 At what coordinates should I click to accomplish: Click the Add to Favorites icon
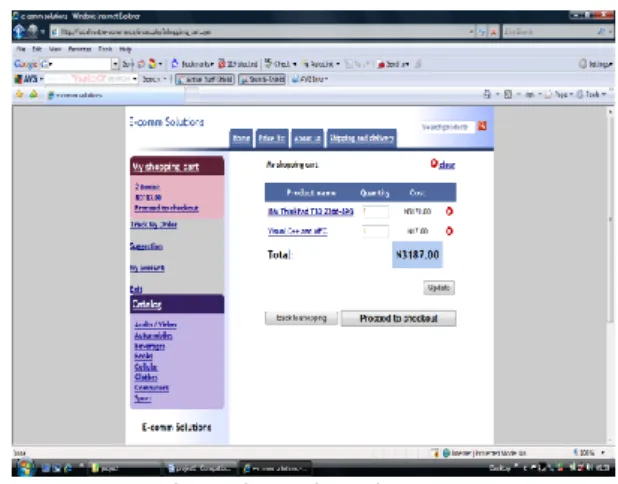pyautogui.click(x=34, y=94)
